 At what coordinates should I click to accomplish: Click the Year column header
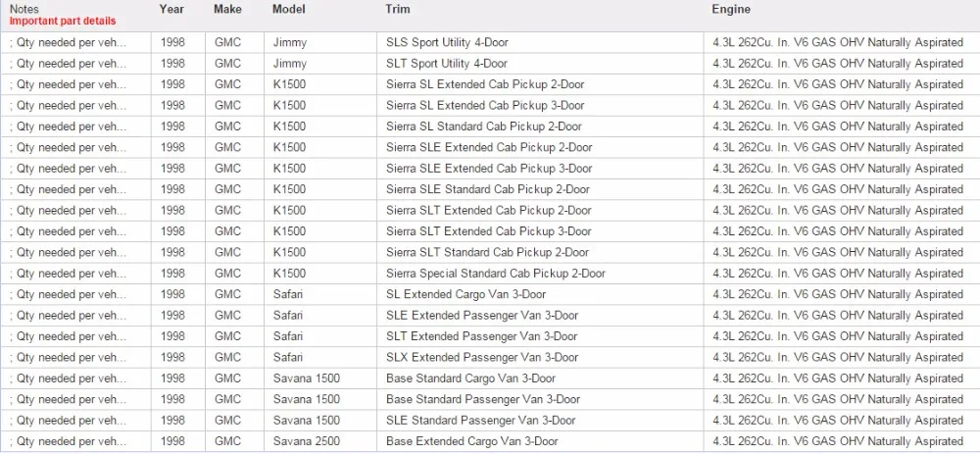click(x=171, y=10)
